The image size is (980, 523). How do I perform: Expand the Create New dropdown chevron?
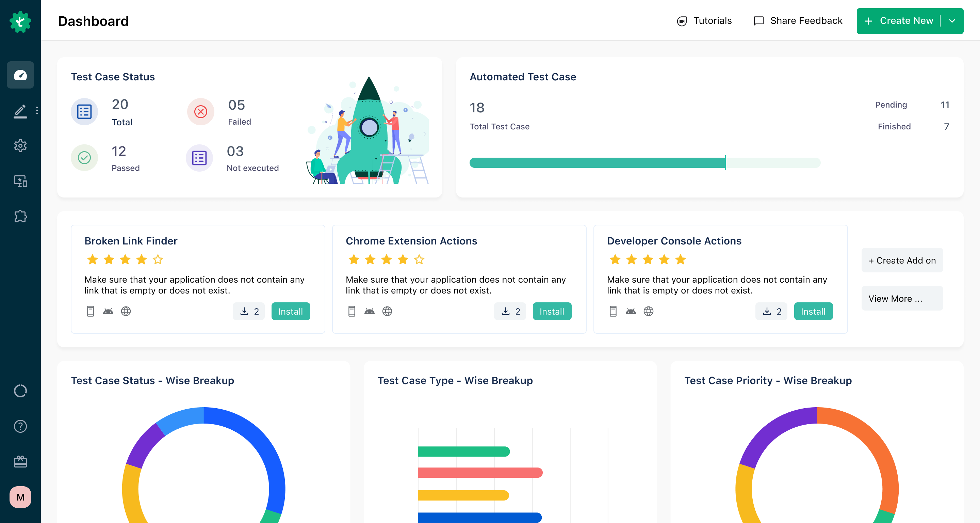coord(951,21)
